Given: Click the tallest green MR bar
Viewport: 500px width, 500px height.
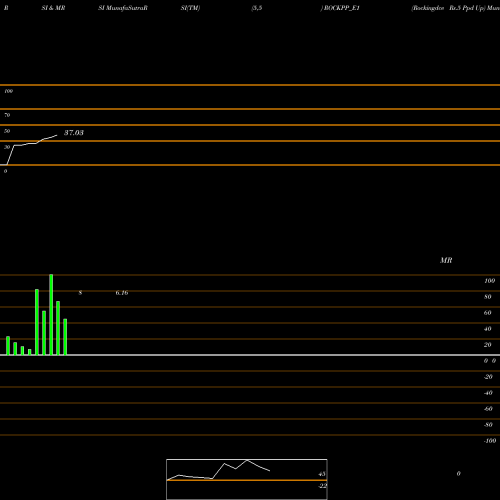Looking at the screenshot, I should click(51, 315).
